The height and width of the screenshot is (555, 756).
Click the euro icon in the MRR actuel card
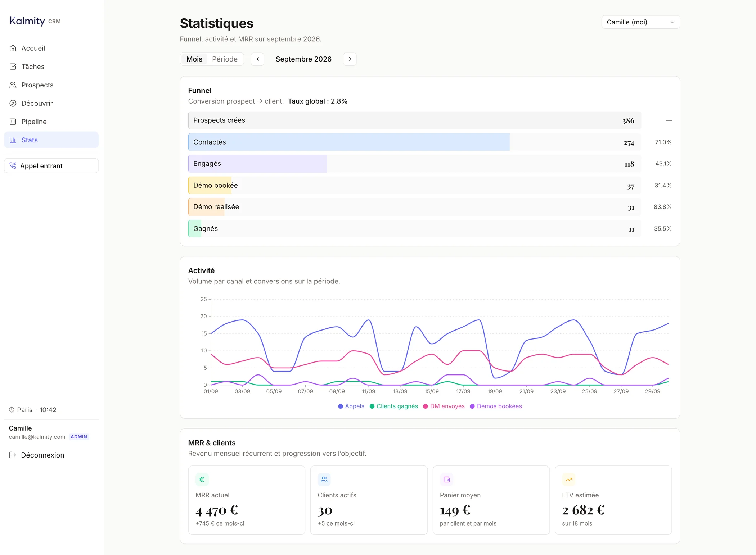point(202,479)
